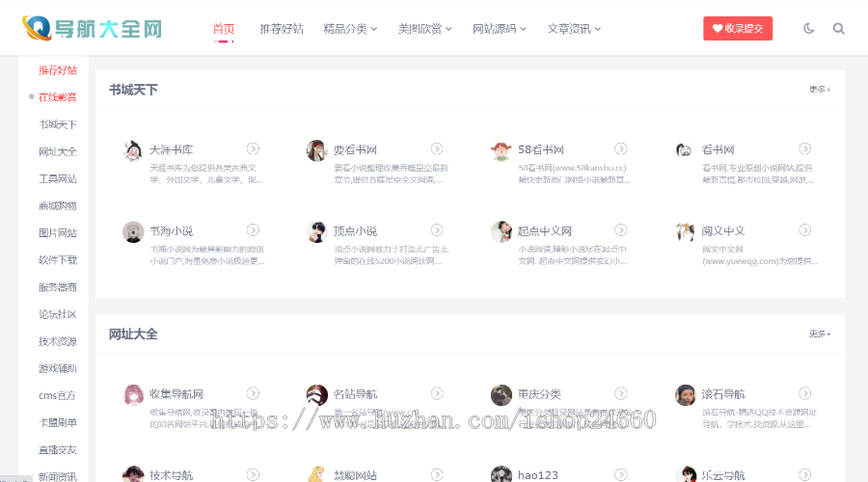This screenshot has width=868, height=482.
Task: Select 论坛社区 in the left sidebar
Action: point(58,314)
